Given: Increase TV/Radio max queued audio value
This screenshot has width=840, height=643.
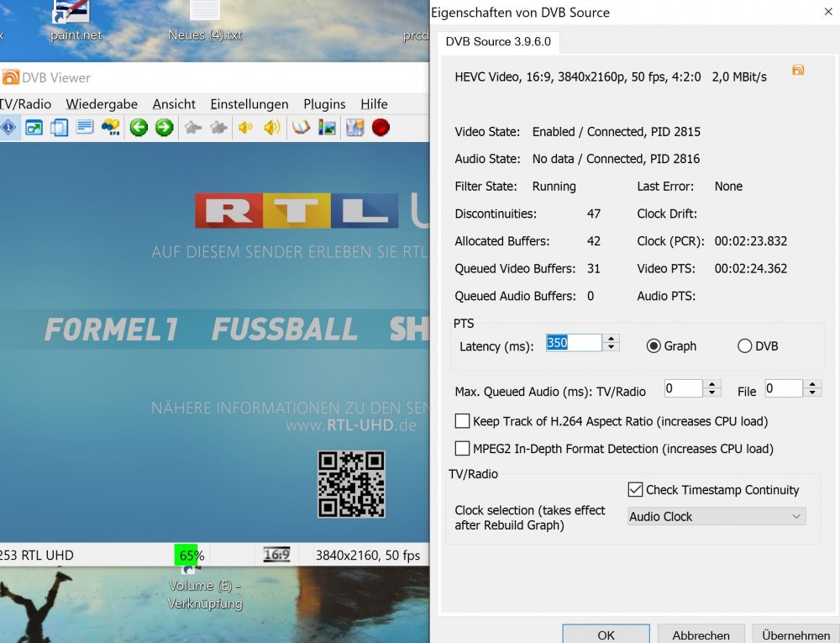Looking at the screenshot, I should click(712, 384).
